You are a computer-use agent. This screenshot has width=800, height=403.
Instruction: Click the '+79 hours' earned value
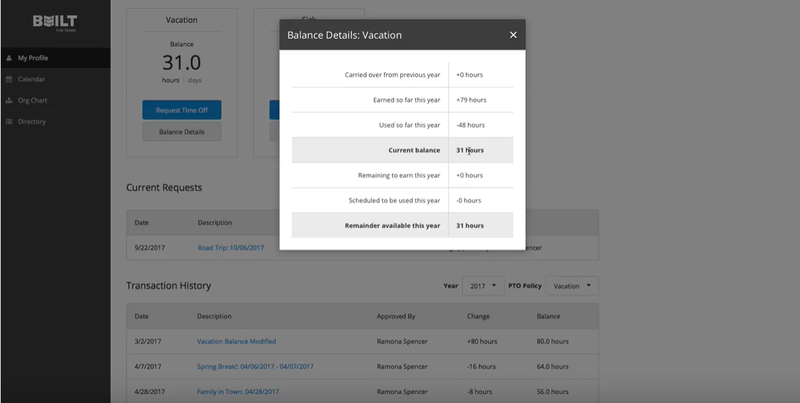471,100
